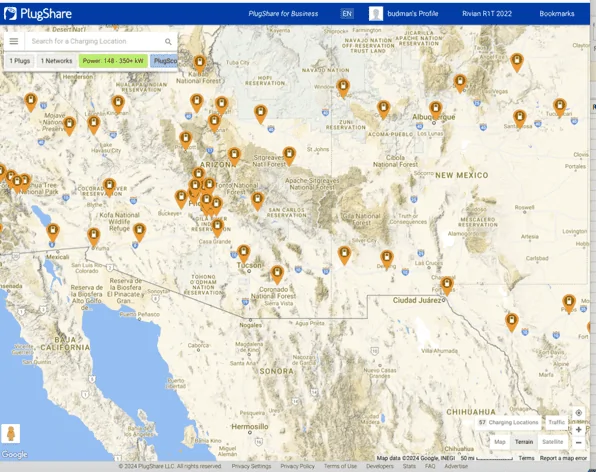Select the charger pin at Kaibab National Forest

200,63
